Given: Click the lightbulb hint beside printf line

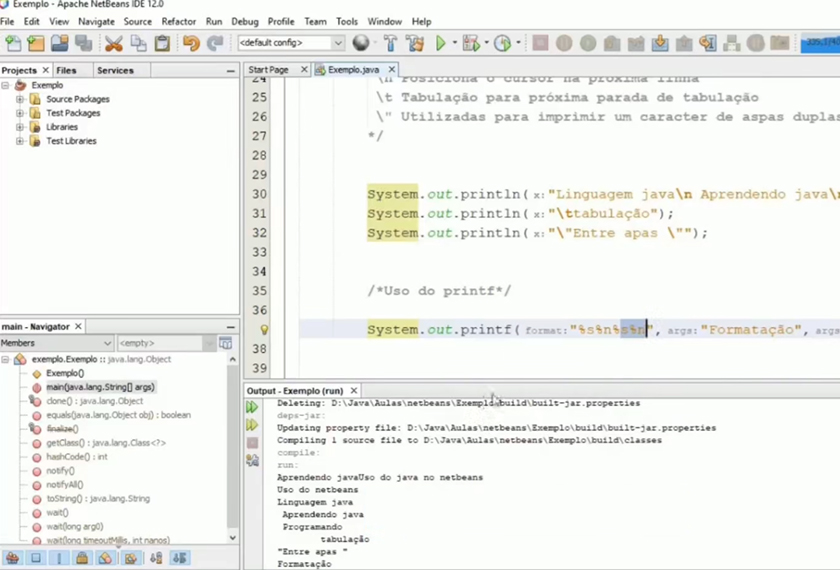Looking at the screenshot, I should click(x=264, y=330).
